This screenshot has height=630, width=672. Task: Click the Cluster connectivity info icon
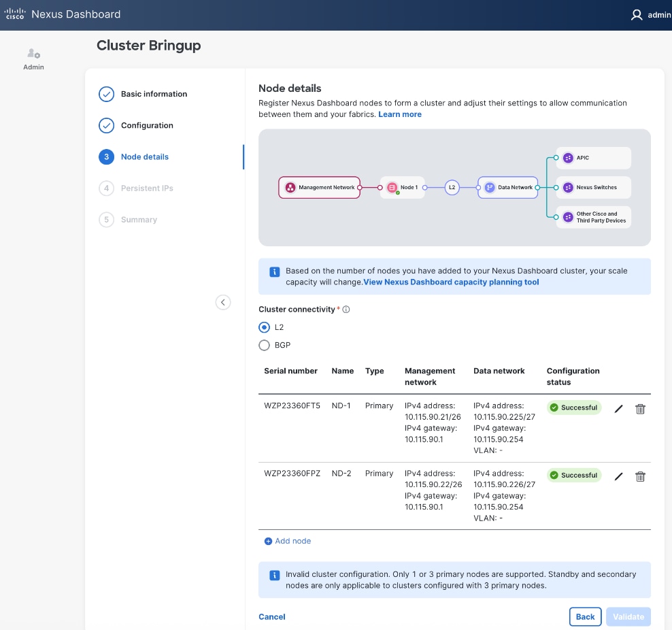point(346,310)
